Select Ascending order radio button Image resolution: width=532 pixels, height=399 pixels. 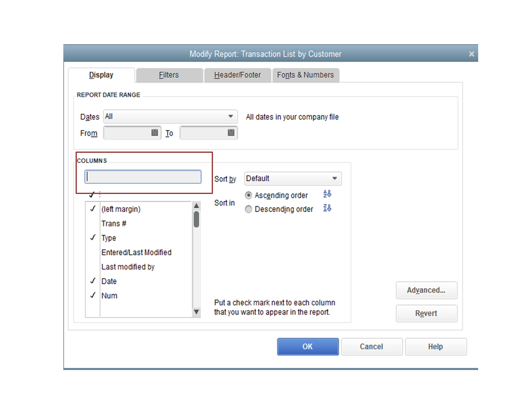point(248,196)
